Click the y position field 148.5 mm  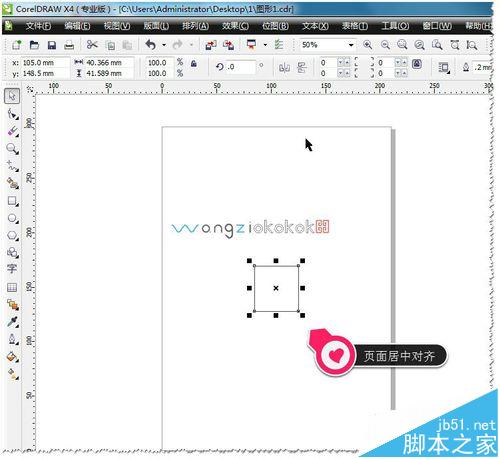point(46,73)
